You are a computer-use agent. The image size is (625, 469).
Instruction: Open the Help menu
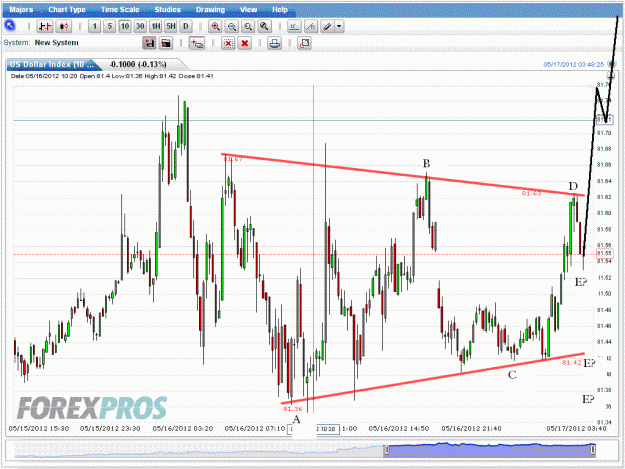pyautogui.click(x=280, y=10)
